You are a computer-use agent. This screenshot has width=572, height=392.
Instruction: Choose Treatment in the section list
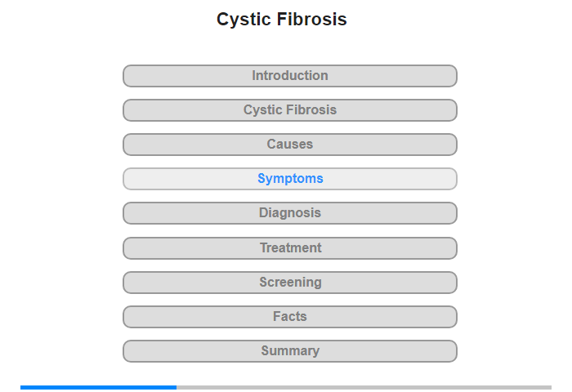pyautogui.click(x=290, y=247)
